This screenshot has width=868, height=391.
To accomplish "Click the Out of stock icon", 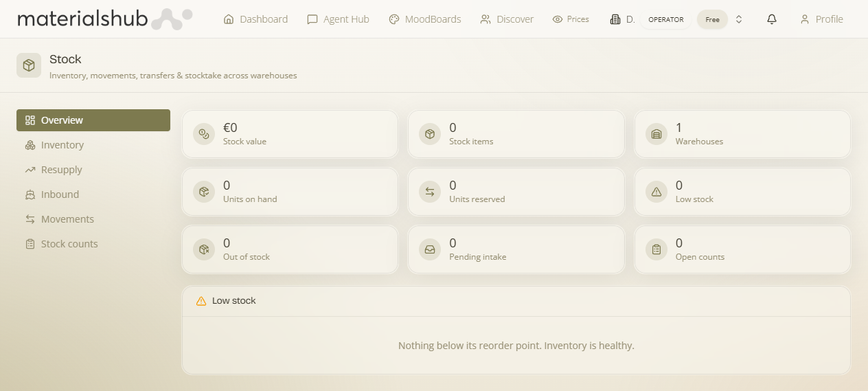I will point(204,249).
